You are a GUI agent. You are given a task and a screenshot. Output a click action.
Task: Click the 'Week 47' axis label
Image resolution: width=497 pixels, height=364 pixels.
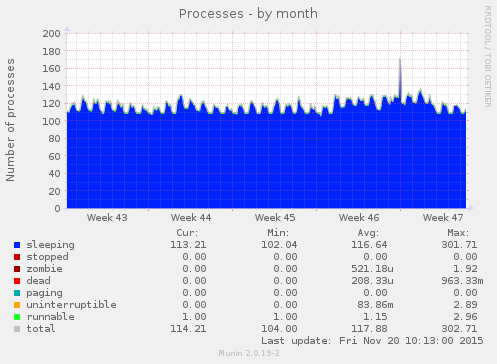443,218
